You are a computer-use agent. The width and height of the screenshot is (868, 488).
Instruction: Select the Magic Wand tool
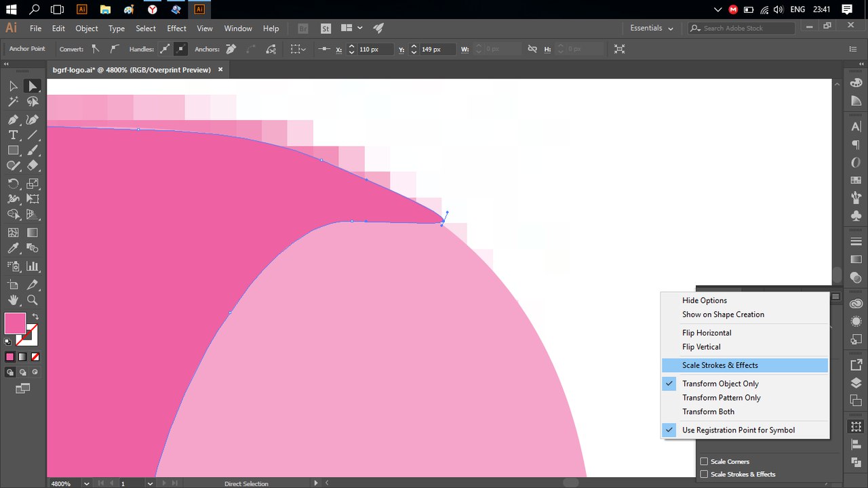[13, 102]
